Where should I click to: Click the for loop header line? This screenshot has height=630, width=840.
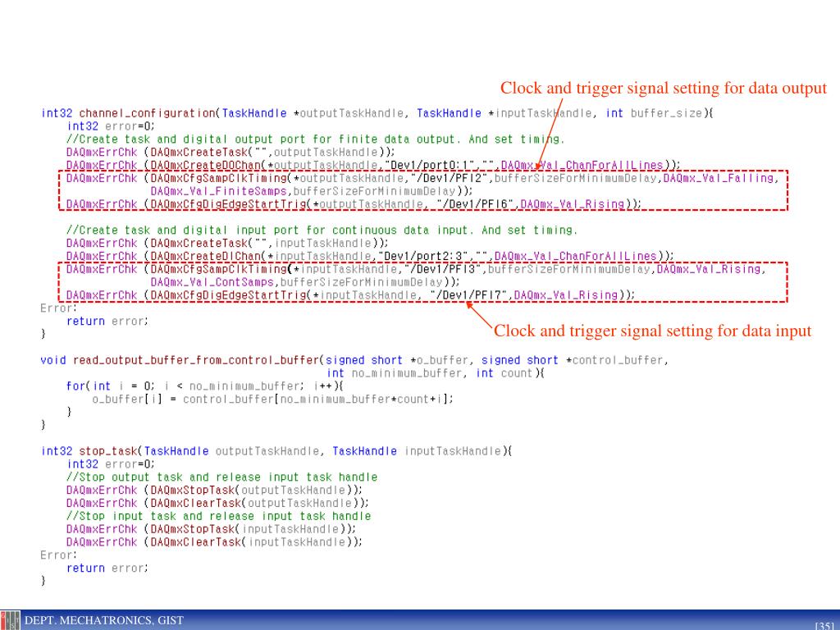204,386
